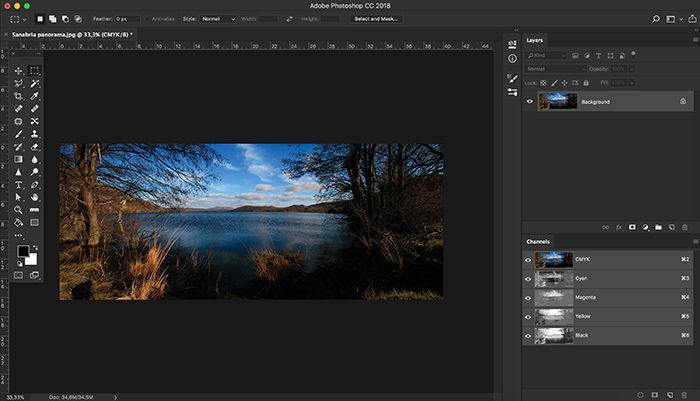Select the Zoom tool in toolbox

click(x=18, y=210)
